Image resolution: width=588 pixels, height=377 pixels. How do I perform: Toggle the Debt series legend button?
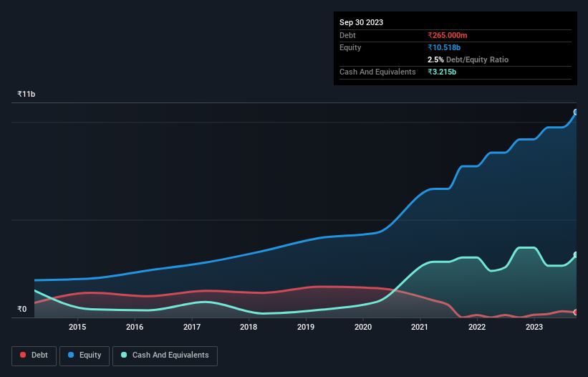click(x=34, y=355)
